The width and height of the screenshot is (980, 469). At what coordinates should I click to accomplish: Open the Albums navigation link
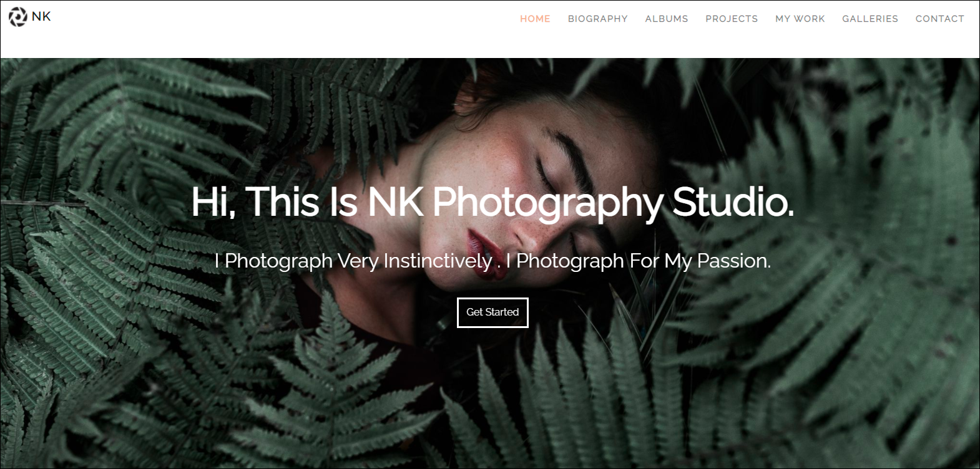pos(667,19)
